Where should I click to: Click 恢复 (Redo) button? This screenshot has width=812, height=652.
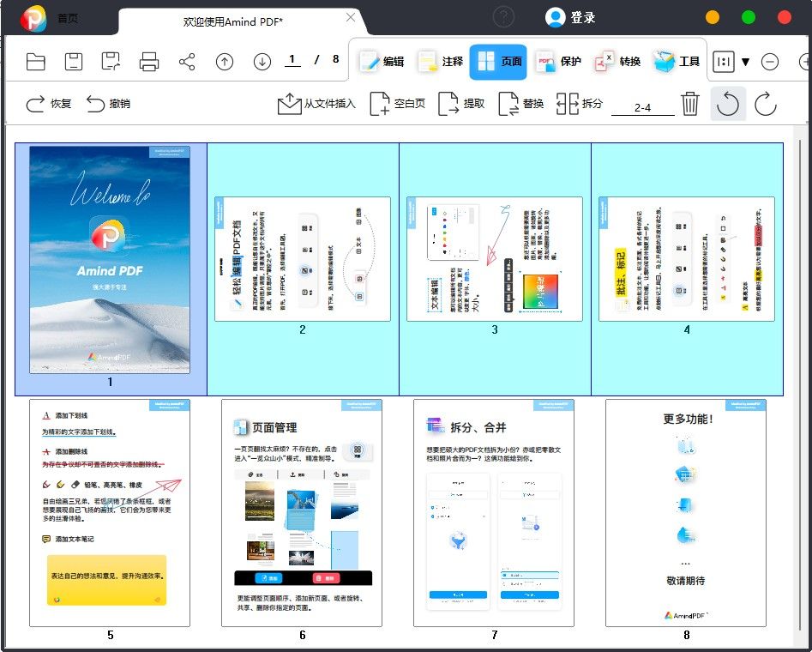(49, 104)
